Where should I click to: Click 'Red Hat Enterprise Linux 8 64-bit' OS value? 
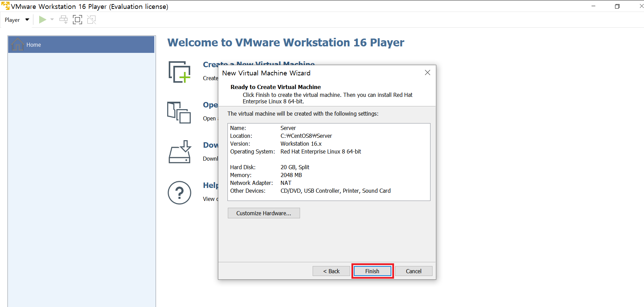click(x=321, y=151)
